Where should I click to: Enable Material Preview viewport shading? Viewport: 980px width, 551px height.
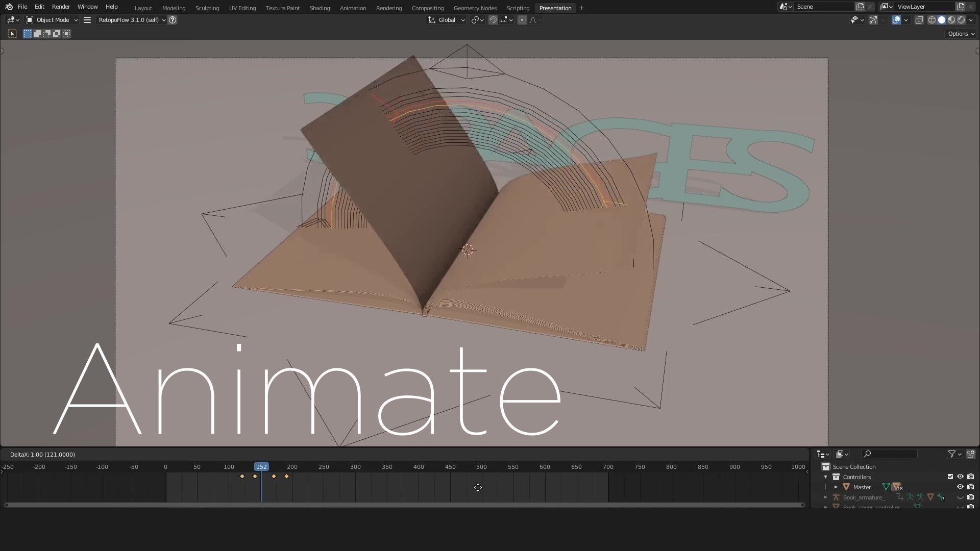951,20
